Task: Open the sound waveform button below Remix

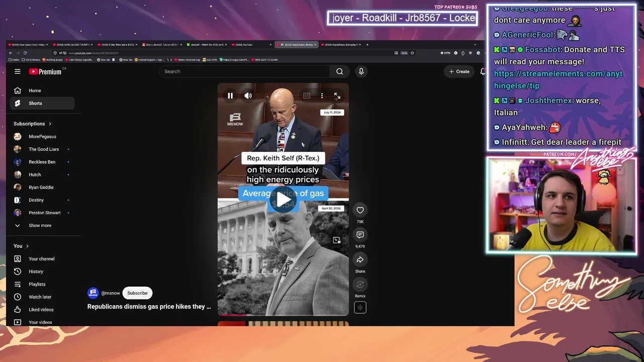Action: [360, 307]
